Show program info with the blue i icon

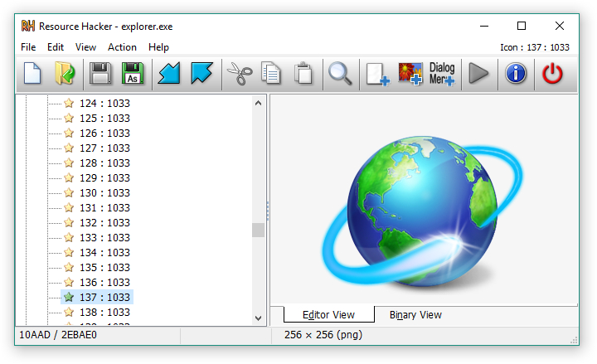click(x=516, y=73)
